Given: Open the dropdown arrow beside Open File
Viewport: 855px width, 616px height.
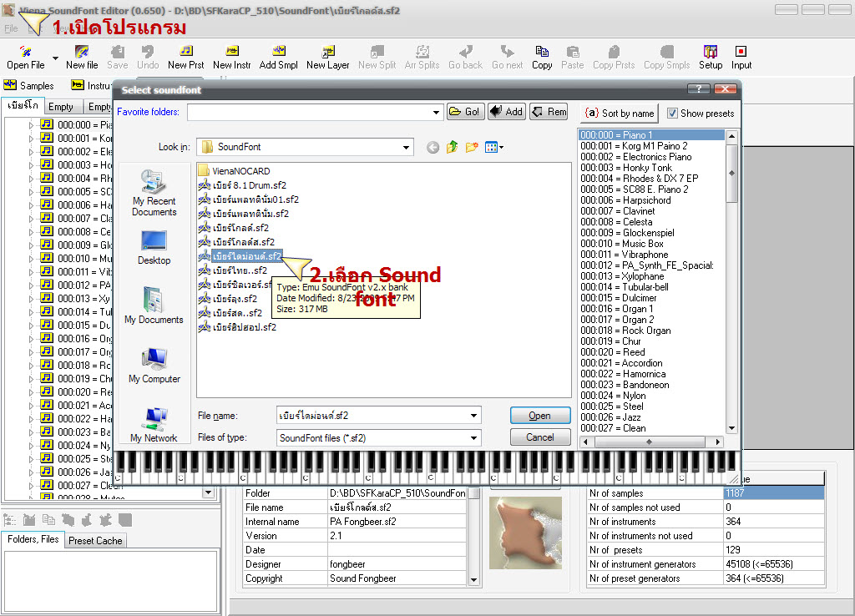Looking at the screenshot, I should pyautogui.click(x=55, y=58).
